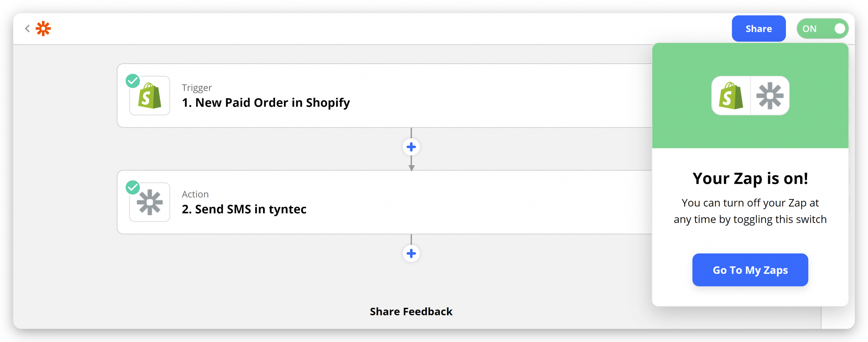Click the Your Zap is on! heading
Image resolution: width=868 pixels, height=342 pixels.
[x=750, y=178]
